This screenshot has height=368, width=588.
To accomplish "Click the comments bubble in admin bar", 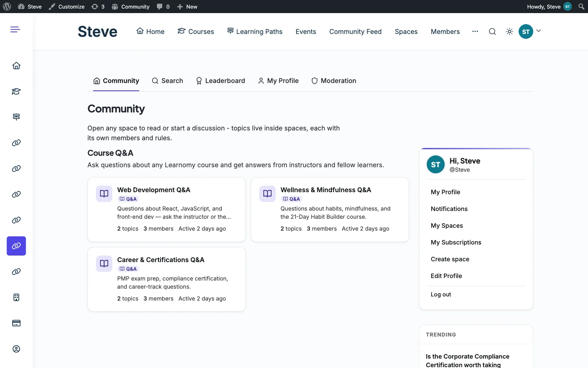I will (x=163, y=7).
